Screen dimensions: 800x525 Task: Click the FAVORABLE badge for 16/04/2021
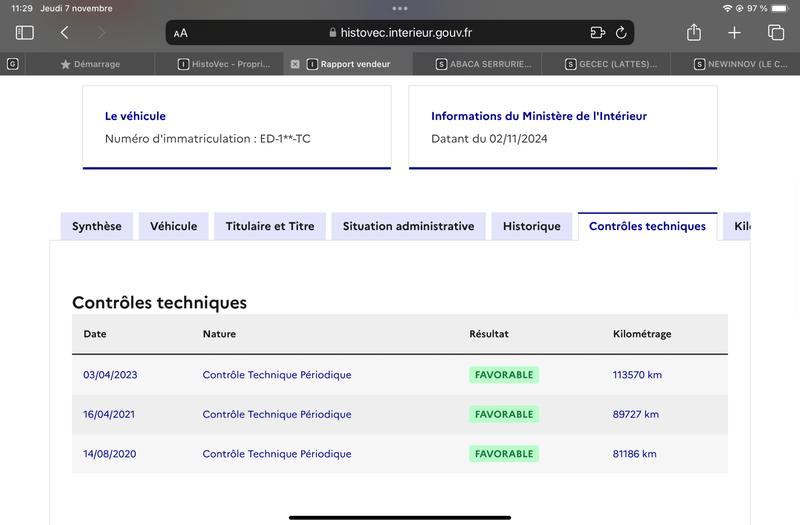pyautogui.click(x=504, y=414)
